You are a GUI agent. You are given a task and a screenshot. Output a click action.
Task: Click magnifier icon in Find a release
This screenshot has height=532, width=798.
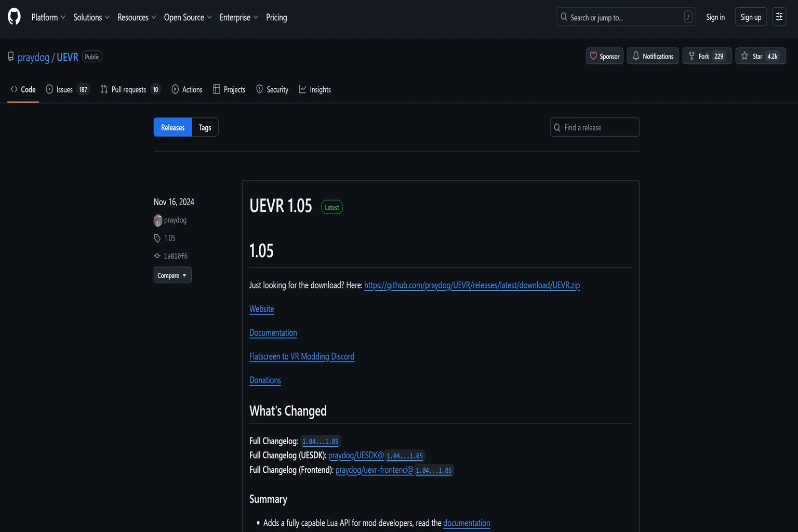pos(557,127)
